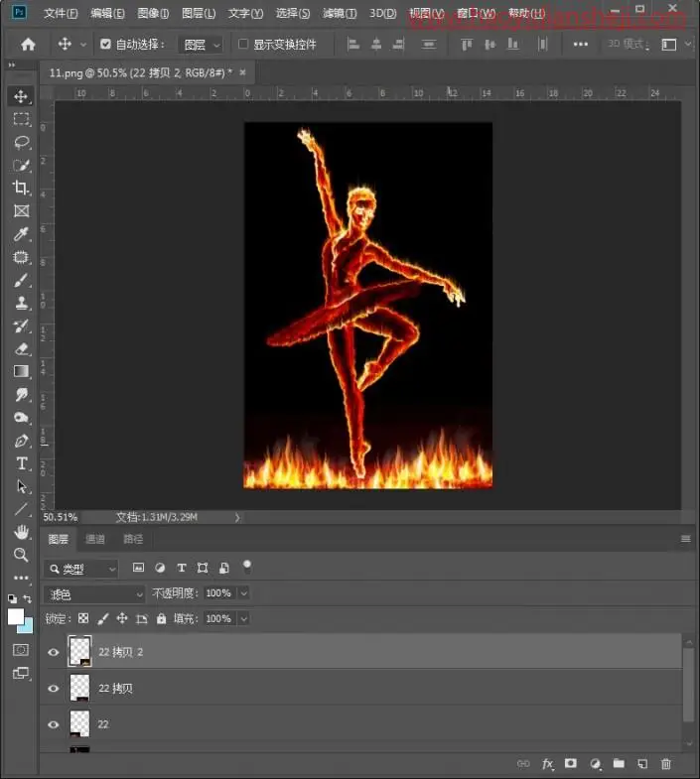Toggle lock position icon
Viewport: 700px width, 779px height.
pos(122,618)
